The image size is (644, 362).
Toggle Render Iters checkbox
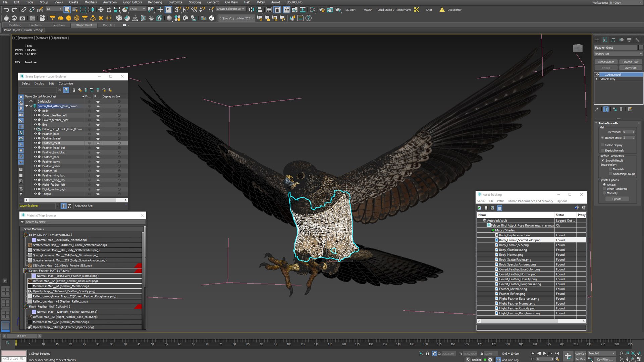click(x=603, y=138)
